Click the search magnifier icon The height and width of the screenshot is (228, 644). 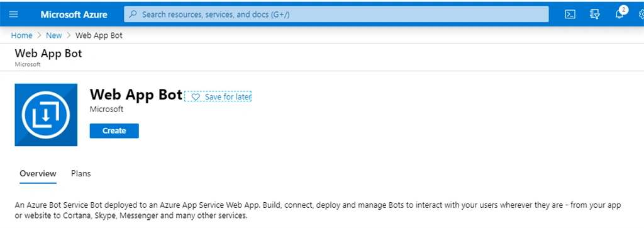click(133, 14)
